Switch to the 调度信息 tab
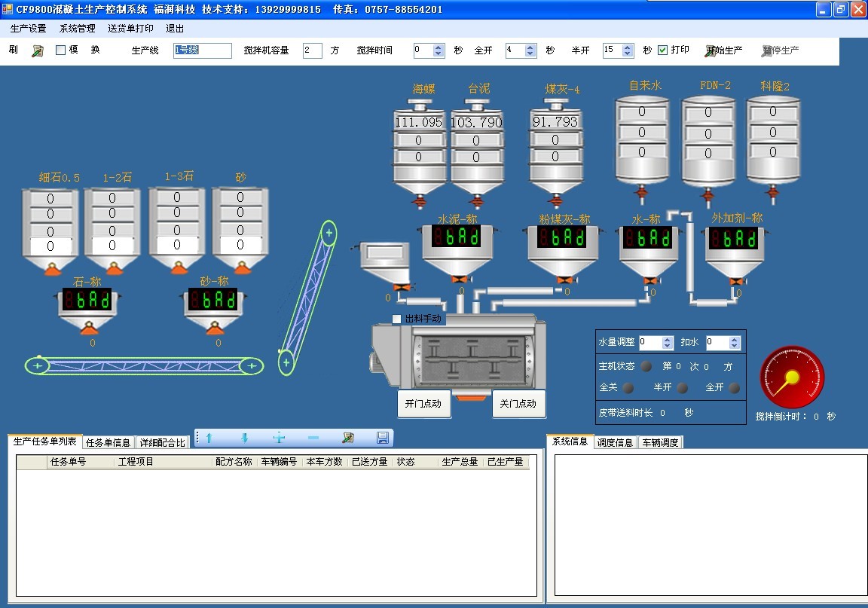This screenshot has width=868, height=608. (x=615, y=442)
